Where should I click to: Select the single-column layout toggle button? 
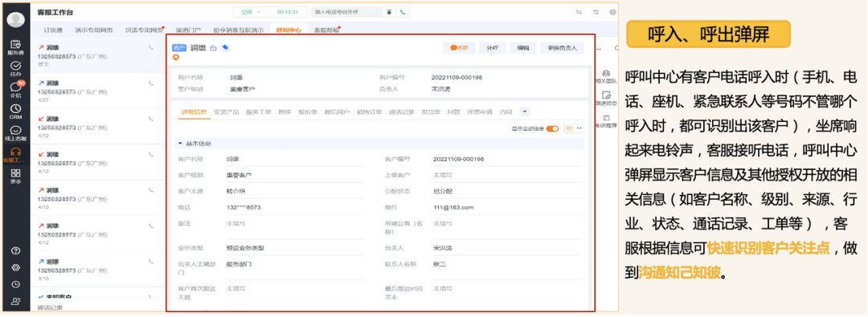click(579, 128)
